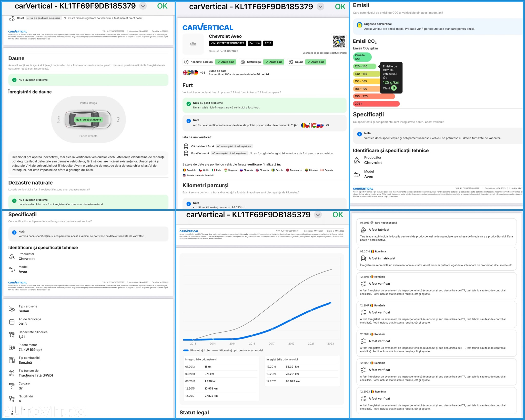
Task: Click the car thumbnail beside Chevrolet Aveo
Action: pyautogui.click(x=193, y=44)
